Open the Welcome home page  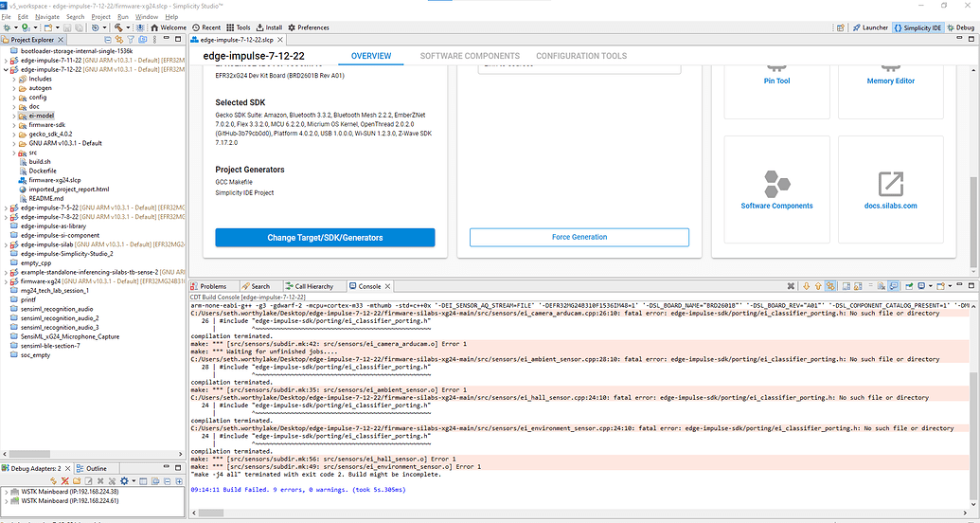pos(169,27)
